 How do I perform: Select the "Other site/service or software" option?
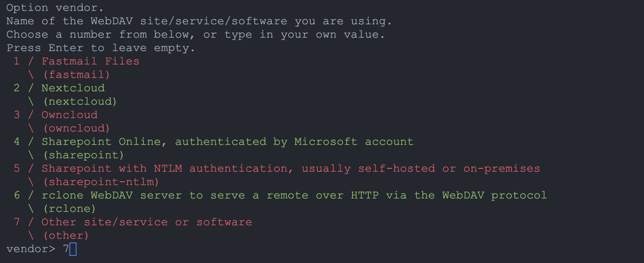point(146,222)
